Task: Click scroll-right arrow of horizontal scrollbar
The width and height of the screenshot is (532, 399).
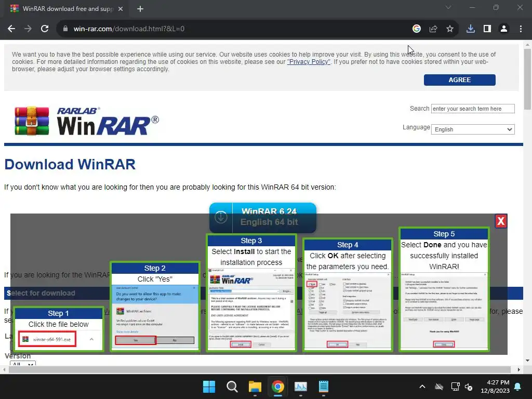Action: click(x=519, y=369)
